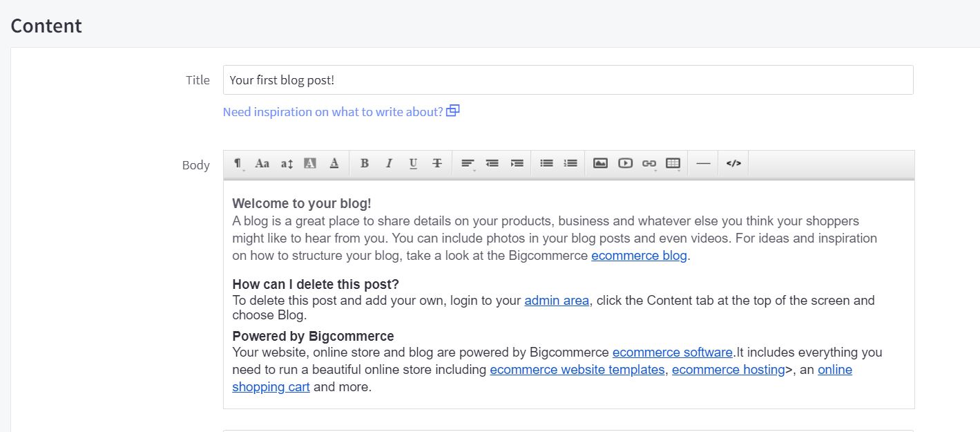This screenshot has width=980, height=432.
Task: Open the 'ecommerce blog' link
Action: pyautogui.click(x=639, y=256)
